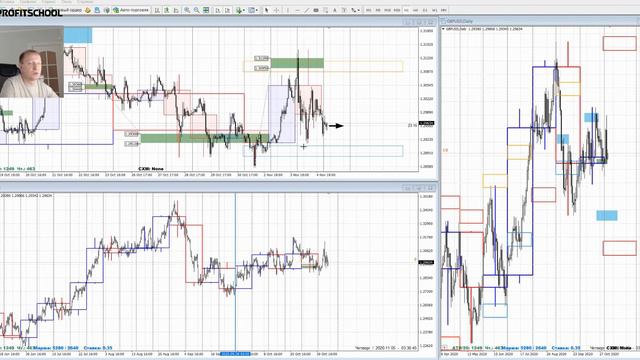Viewport: 640px width, 360px height.
Task: Select the equidistant channel tool
Action: point(316,10)
